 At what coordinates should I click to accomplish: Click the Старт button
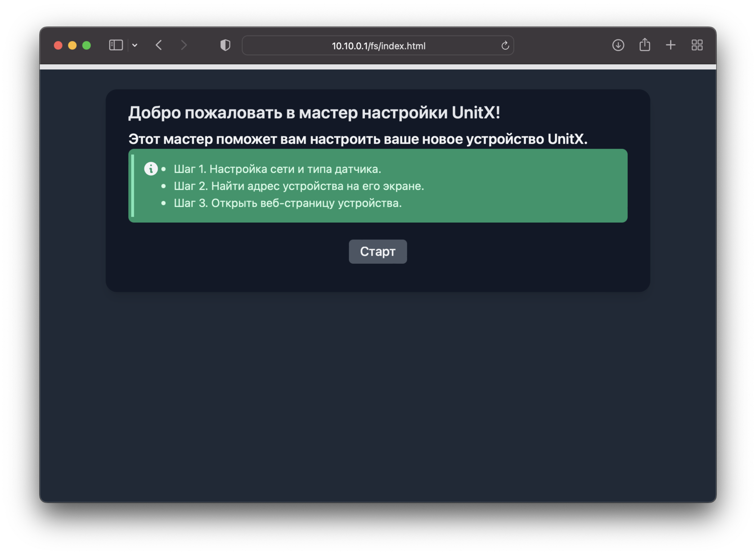coord(378,252)
